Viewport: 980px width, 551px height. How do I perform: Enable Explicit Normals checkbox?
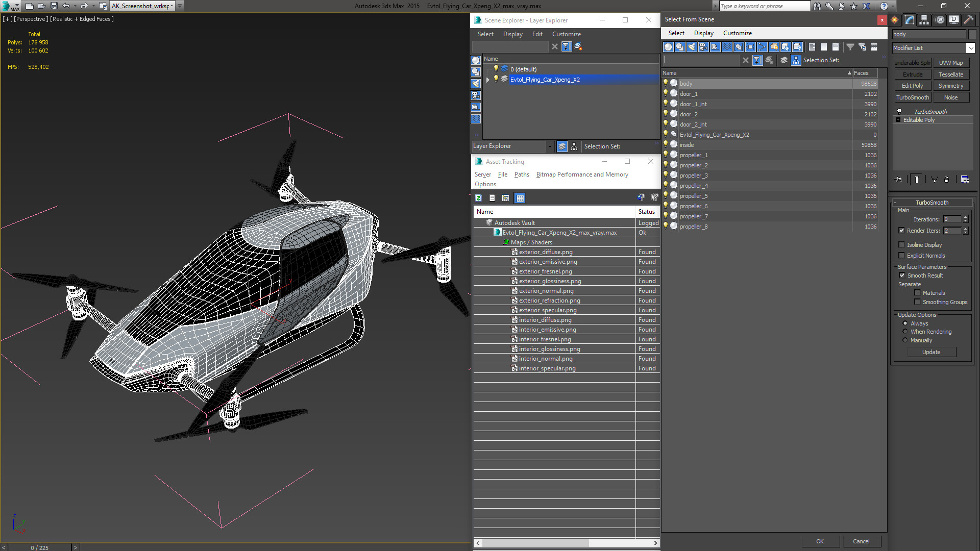click(901, 256)
